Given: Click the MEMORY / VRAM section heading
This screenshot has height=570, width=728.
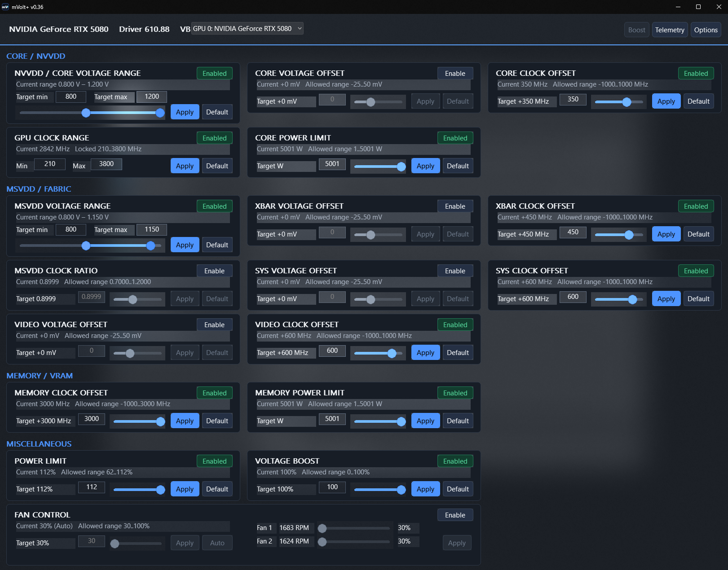Looking at the screenshot, I should [40, 376].
